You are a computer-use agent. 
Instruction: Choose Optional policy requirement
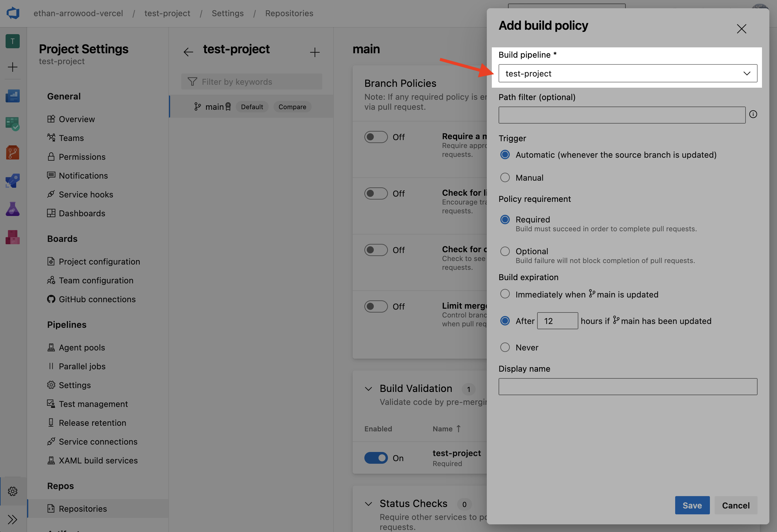pyautogui.click(x=505, y=251)
